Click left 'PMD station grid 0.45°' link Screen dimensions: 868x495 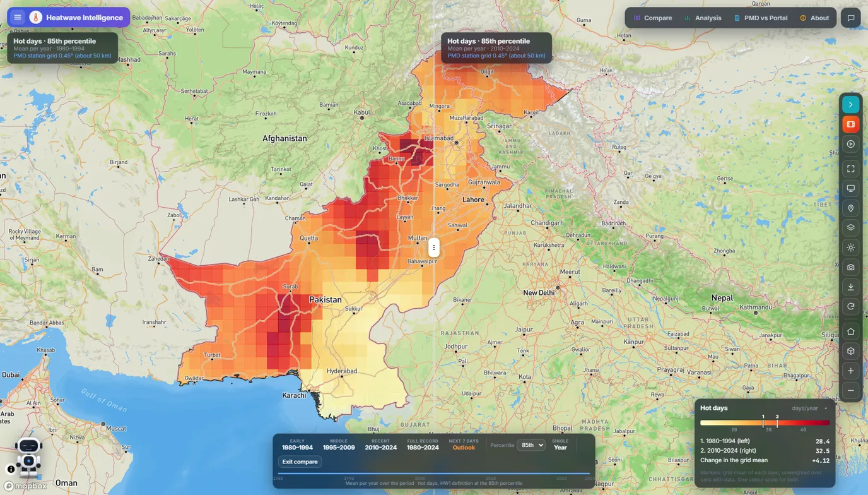[62, 56]
